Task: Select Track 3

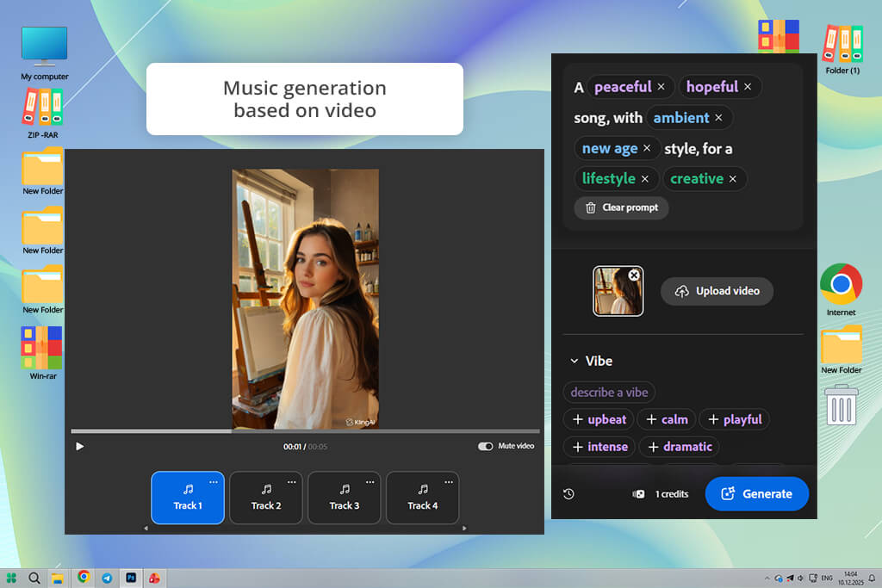Action: (x=345, y=498)
